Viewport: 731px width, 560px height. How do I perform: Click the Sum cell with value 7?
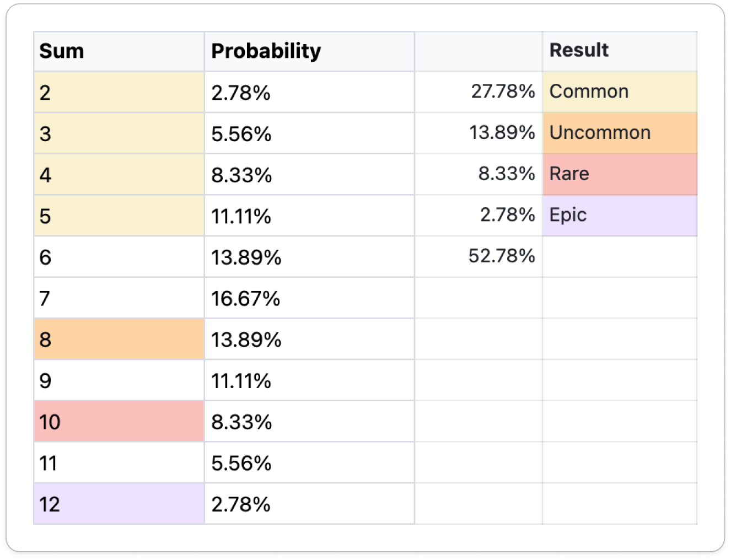click(x=119, y=298)
